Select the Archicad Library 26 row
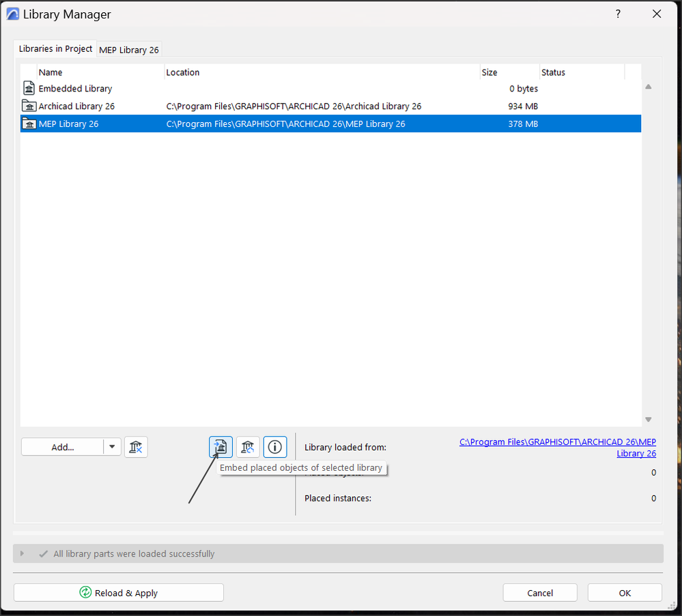Screen dimensions: 682x616 tap(273, 106)
